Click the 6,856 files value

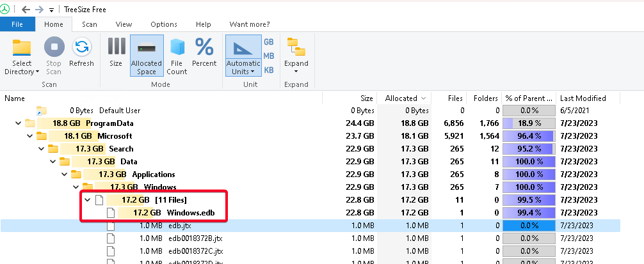pyautogui.click(x=455, y=123)
